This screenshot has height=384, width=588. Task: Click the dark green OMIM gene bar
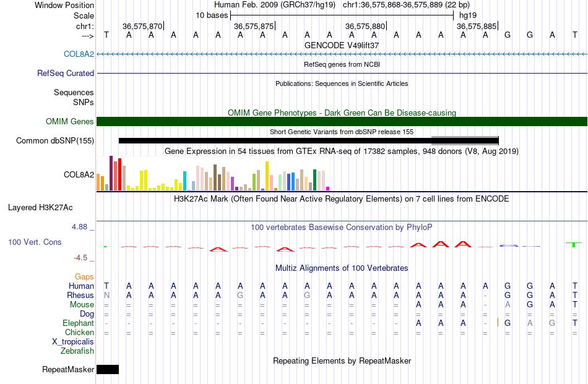coord(342,121)
